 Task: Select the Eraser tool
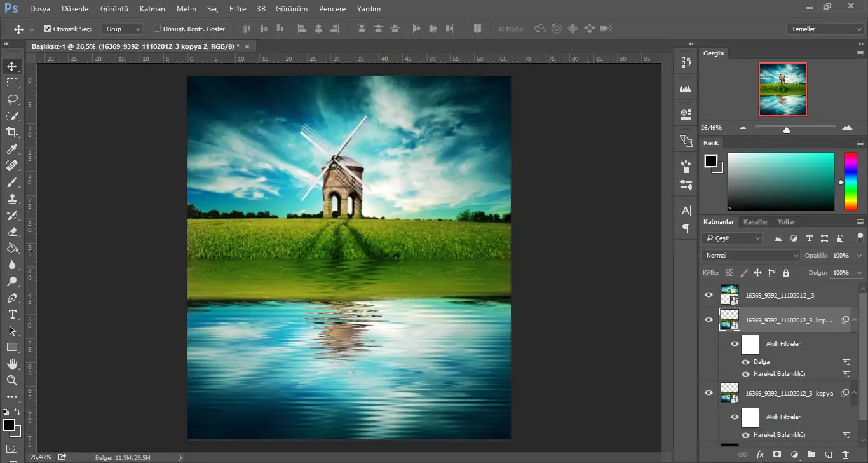tap(12, 231)
